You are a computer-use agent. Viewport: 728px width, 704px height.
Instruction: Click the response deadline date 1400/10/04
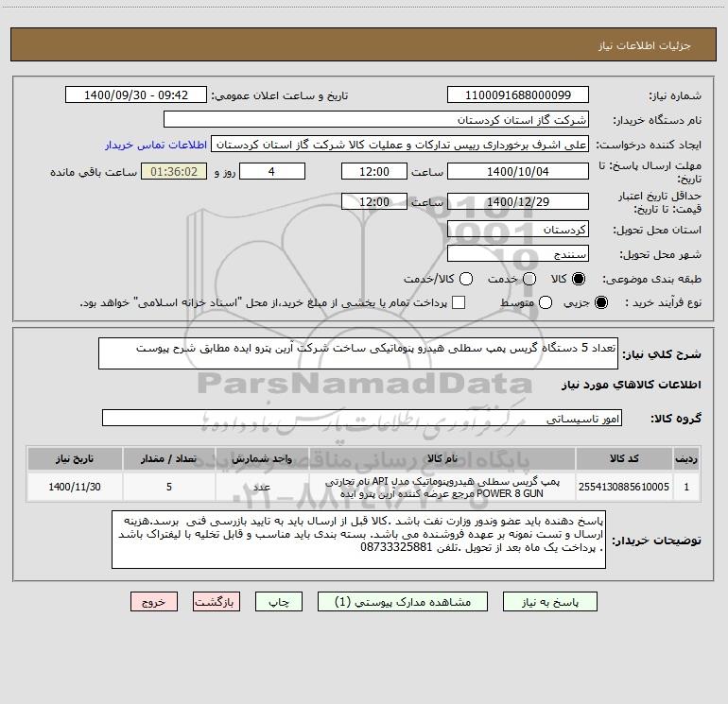click(x=518, y=172)
